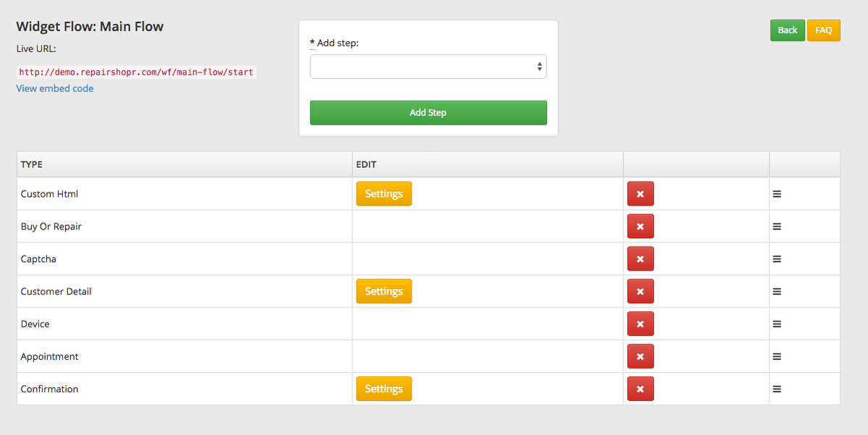Delete the Appointment step
Screen dimensions: 868x435
click(640, 356)
